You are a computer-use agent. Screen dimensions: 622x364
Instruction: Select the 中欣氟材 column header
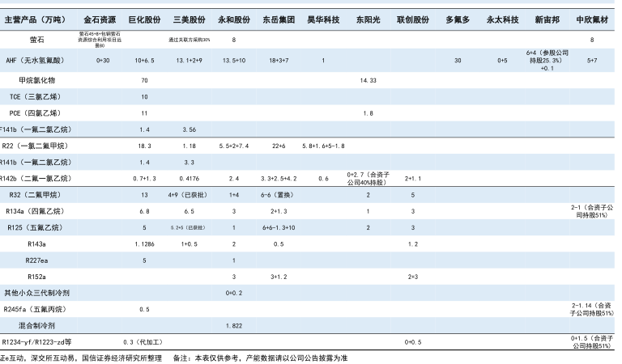coord(592,18)
